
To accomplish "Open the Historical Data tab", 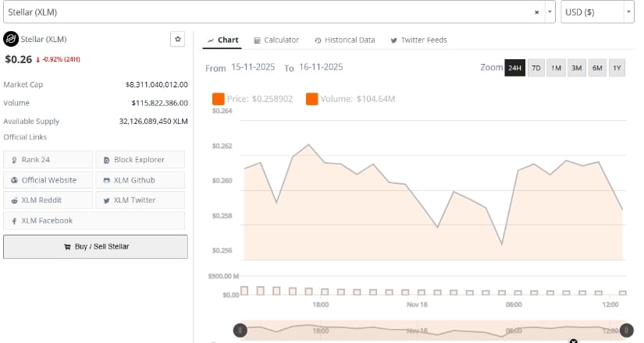I will point(344,40).
